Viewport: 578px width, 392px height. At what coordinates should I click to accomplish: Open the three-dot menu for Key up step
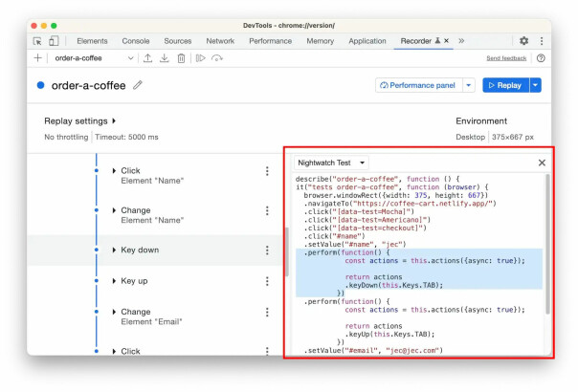[x=267, y=281]
